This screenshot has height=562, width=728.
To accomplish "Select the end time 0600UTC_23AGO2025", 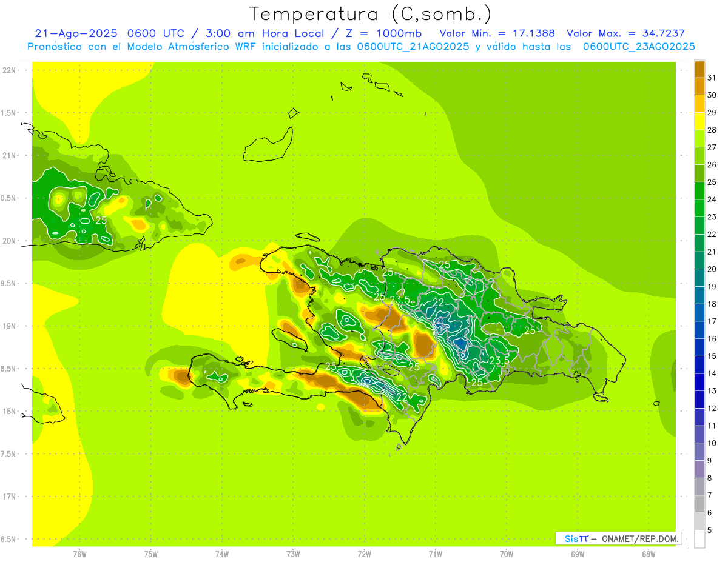I will [x=639, y=47].
